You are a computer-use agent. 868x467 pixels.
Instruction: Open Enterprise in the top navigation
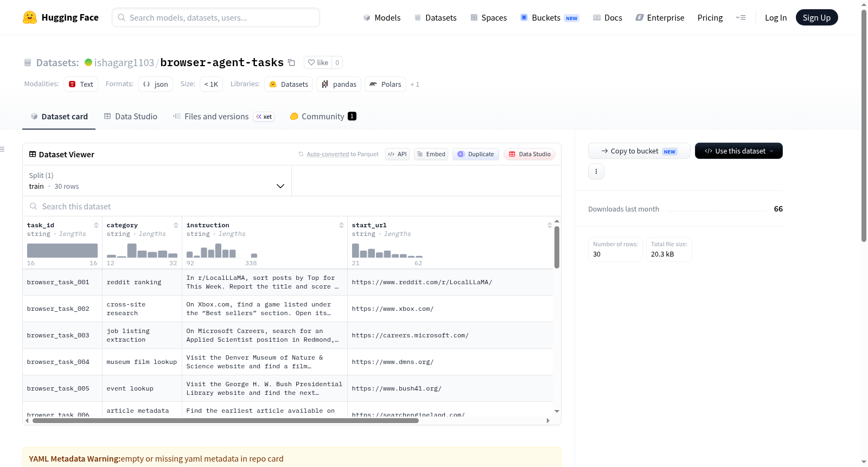tap(660, 17)
